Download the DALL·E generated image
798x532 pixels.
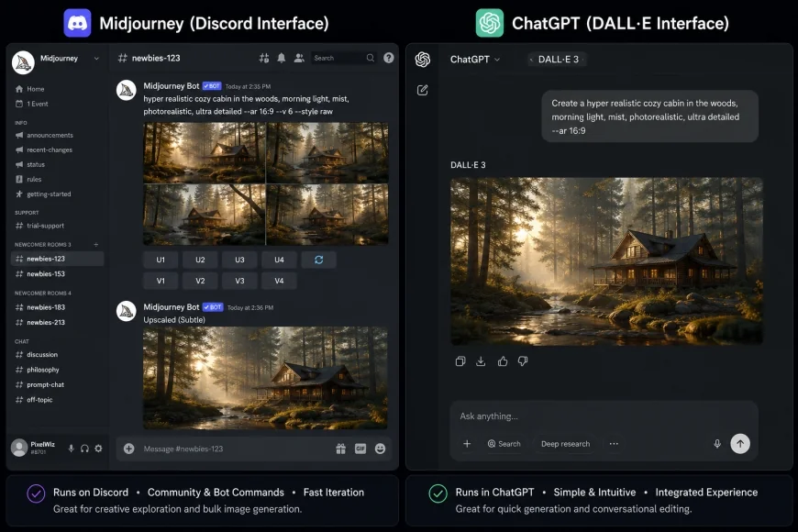(481, 361)
